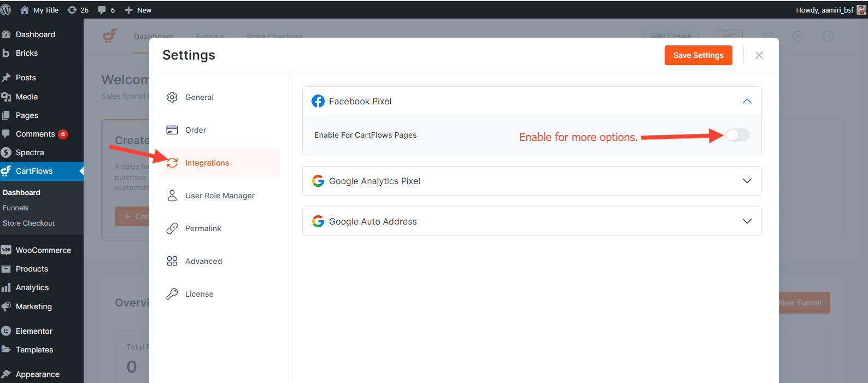The height and width of the screenshot is (383, 868).
Task: Click the WordPress logo in admin bar
Action: click(6, 10)
